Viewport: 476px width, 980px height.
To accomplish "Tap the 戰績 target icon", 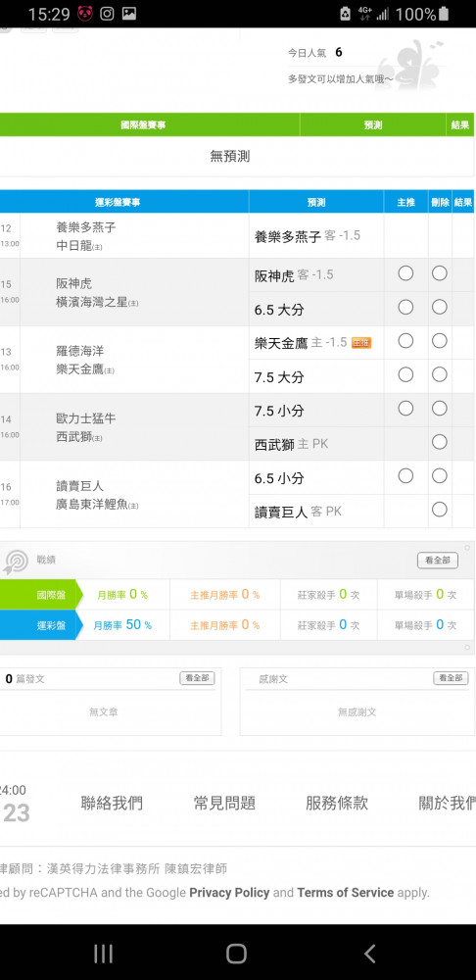I will click(16, 562).
